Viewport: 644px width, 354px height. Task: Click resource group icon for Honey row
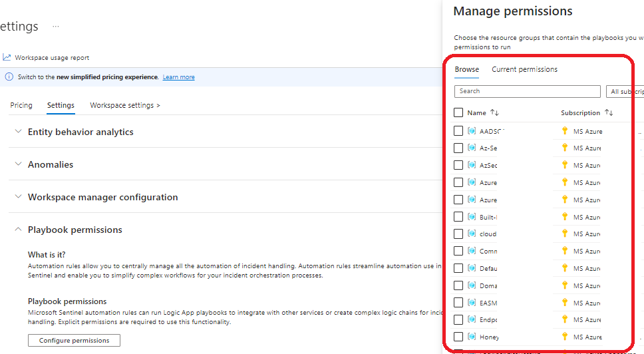click(x=472, y=337)
